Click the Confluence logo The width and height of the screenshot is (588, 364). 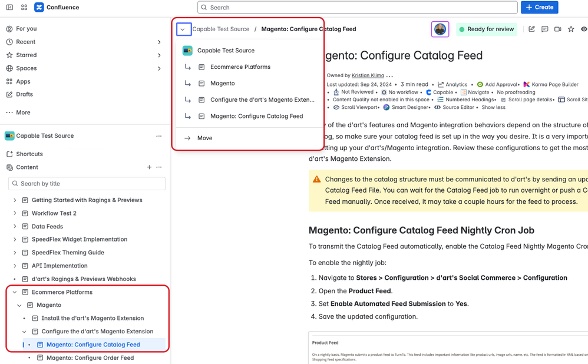tap(57, 7)
